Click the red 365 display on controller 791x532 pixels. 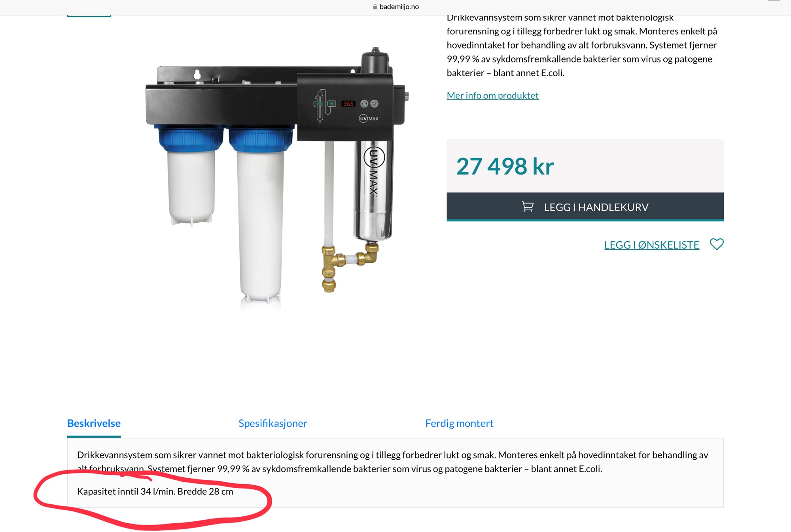(x=348, y=104)
